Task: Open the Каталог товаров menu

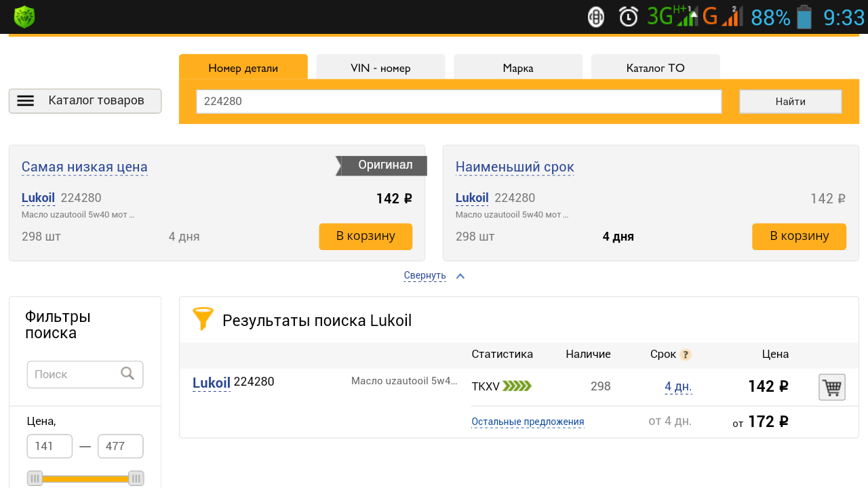Action: (85, 101)
